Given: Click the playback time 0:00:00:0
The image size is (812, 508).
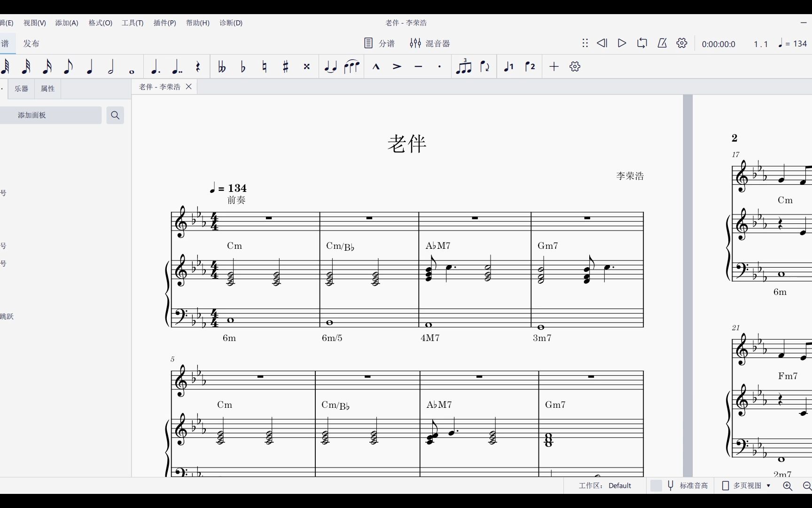Looking at the screenshot, I should pos(718,44).
